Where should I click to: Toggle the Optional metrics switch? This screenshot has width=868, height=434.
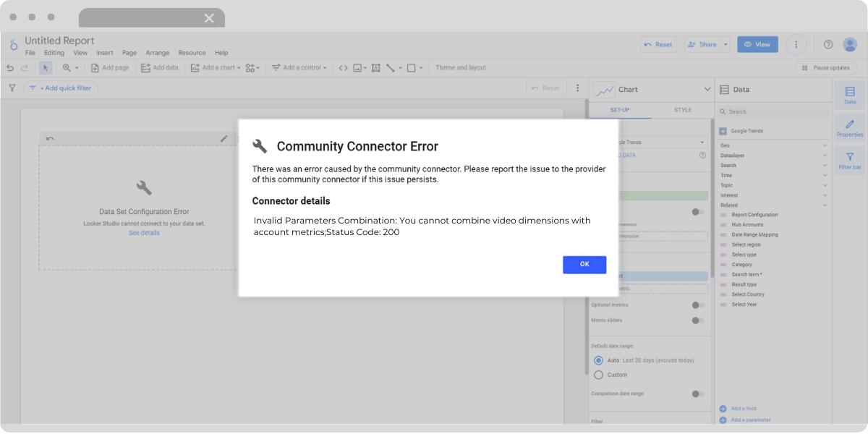pyautogui.click(x=698, y=305)
